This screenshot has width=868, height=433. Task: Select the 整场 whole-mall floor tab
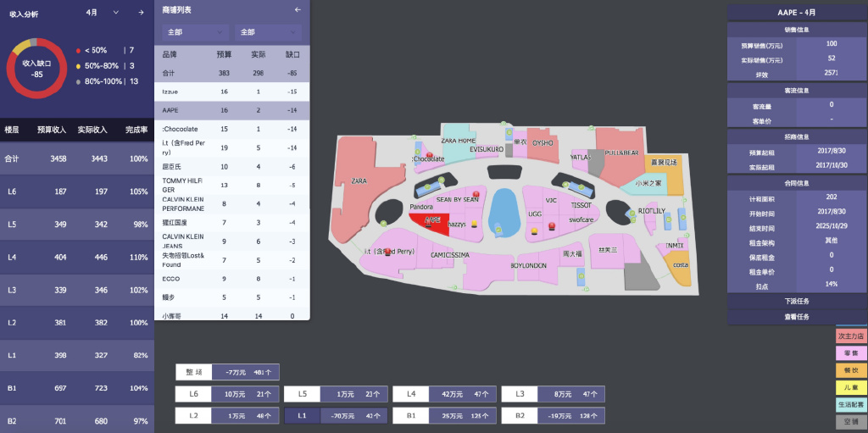point(227,372)
